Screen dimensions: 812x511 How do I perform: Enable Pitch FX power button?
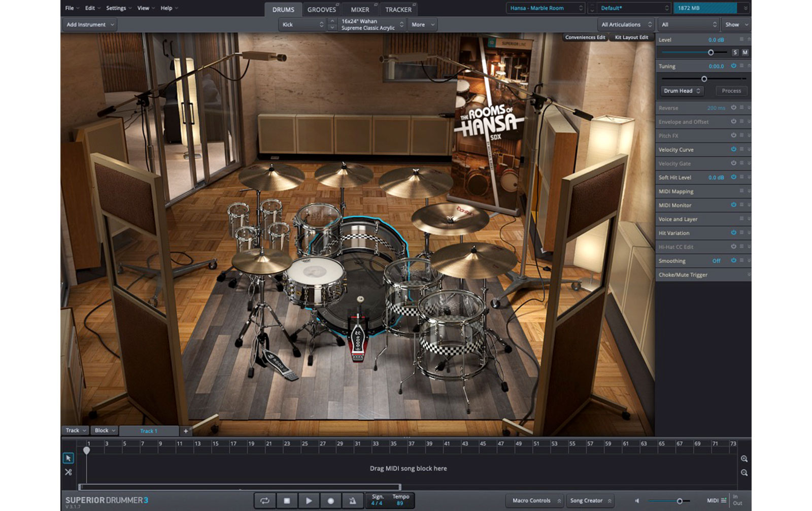[x=733, y=135]
